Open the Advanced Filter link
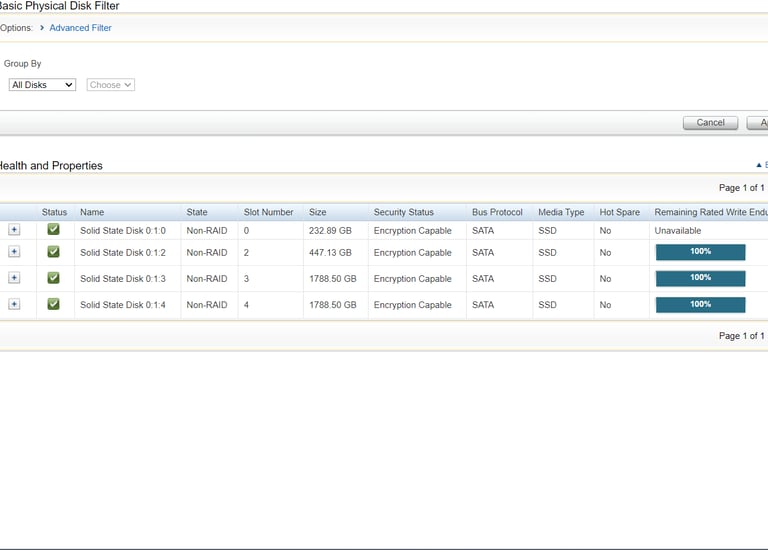Screen dimensions: 768x550 [x=80, y=28]
